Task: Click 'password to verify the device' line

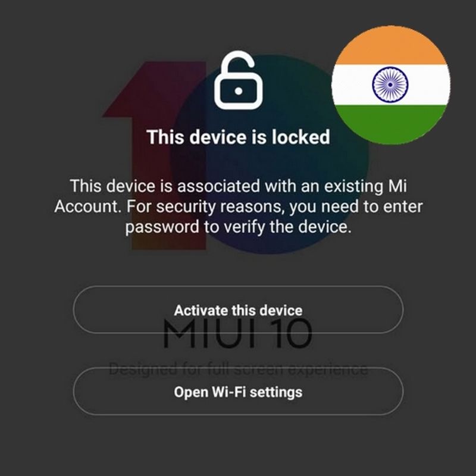Action: point(239,227)
